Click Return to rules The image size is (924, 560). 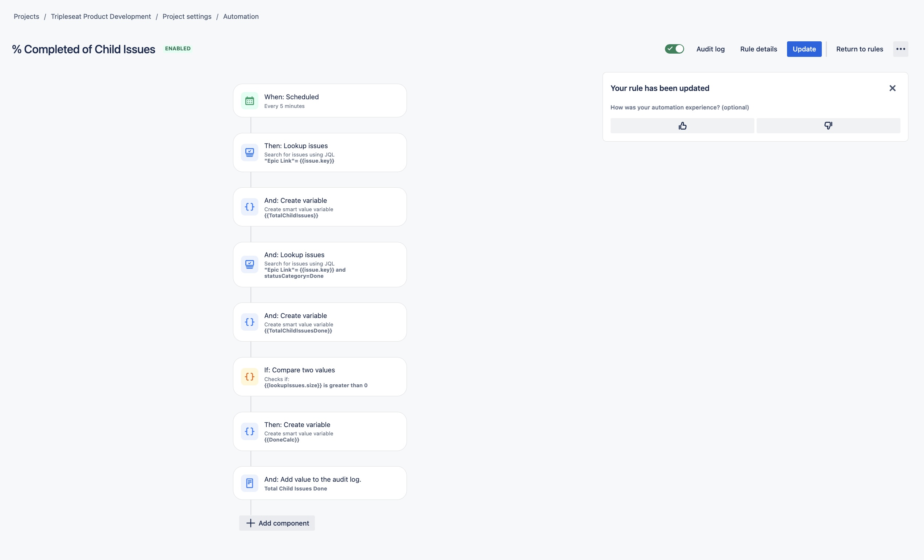tap(860, 49)
